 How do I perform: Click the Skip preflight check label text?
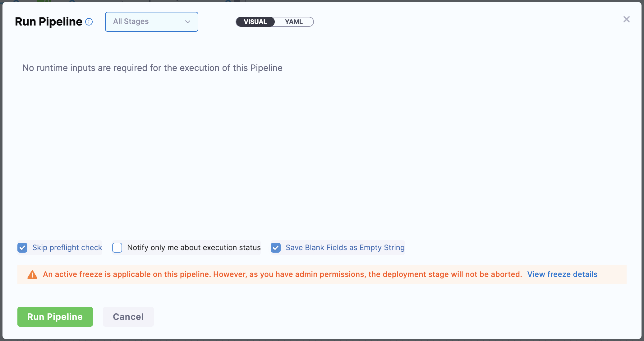click(x=67, y=248)
